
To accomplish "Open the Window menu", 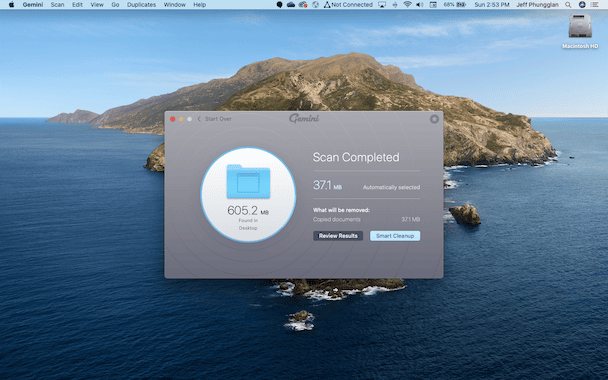I will click(174, 5).
